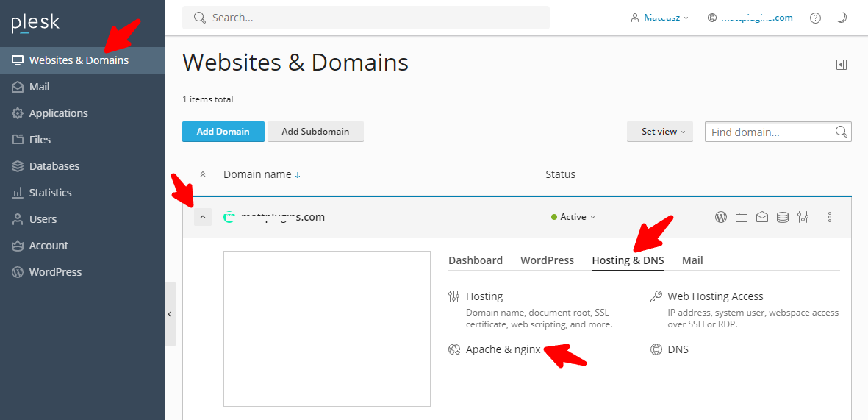Click the '1 items total' text
868x420 pixels.
click(207, 100)
